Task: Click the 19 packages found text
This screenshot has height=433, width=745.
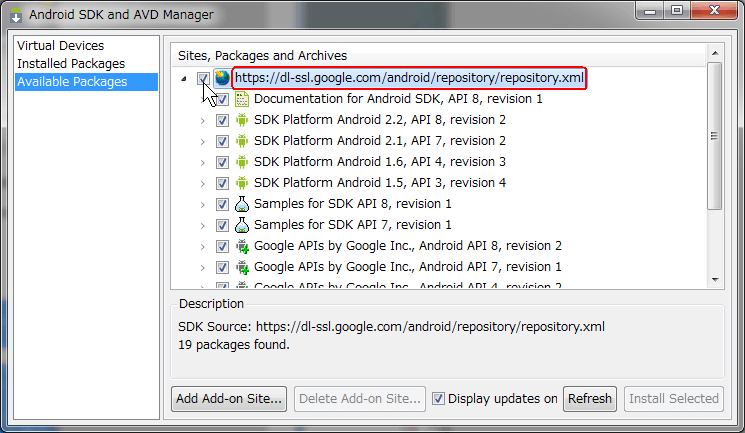Action: (x=234, y=345)
